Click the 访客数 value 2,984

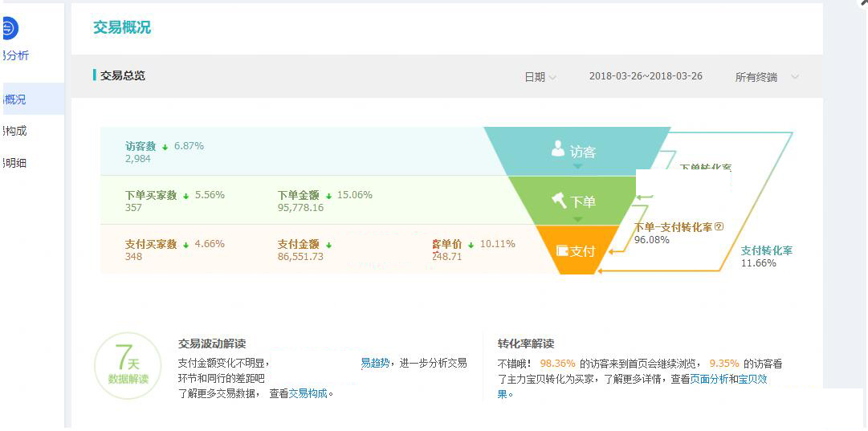click(x=138, y=159)
